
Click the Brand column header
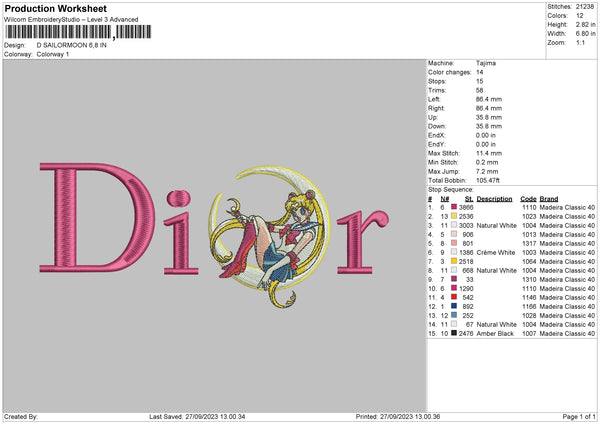[549, 197]
